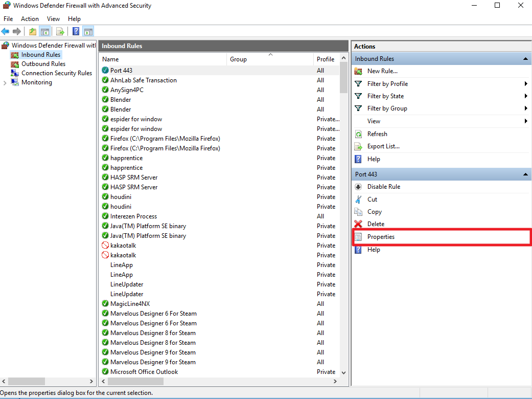Click the Disable Rule icon
Screen dimensions: 532x399
click(x=358, y=186)
